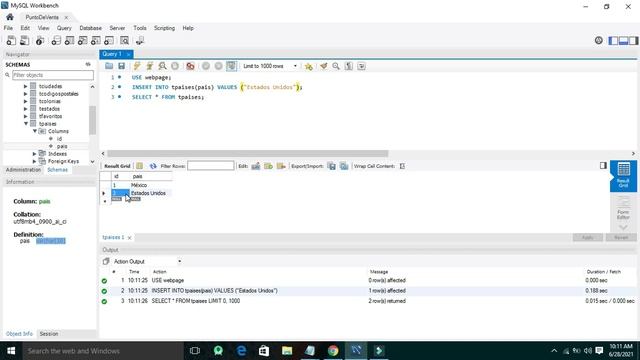Create new view toolbar icon

82,40
